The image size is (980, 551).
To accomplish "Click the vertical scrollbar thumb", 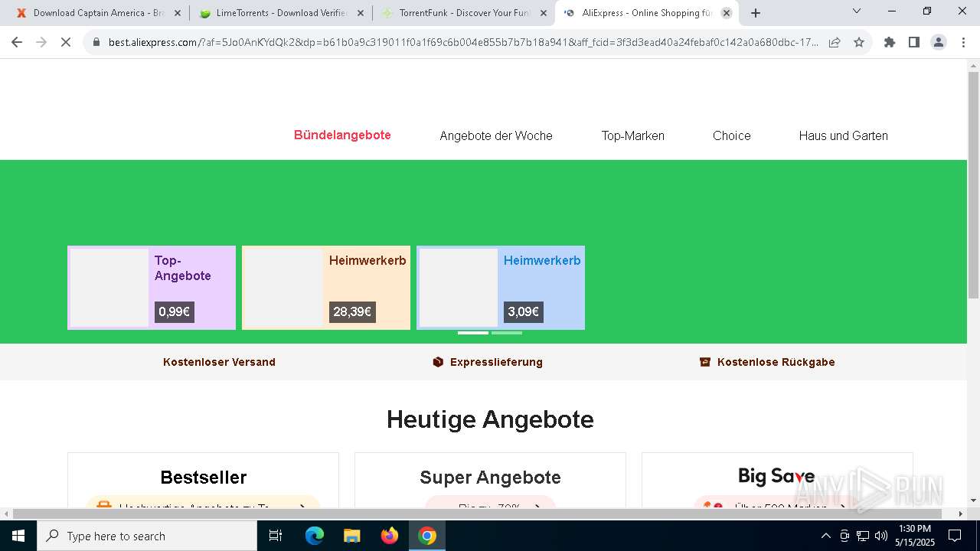I will click(973, 186).
